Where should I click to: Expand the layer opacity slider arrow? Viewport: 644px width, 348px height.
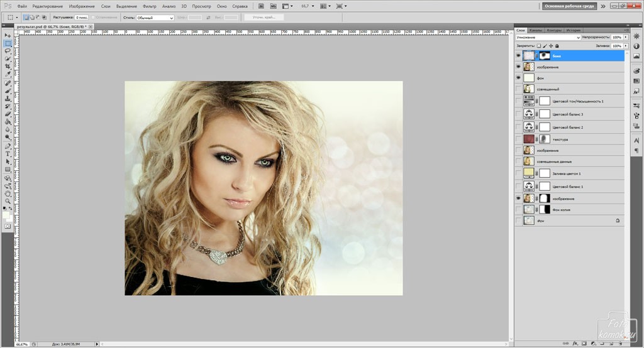click(x=626, y=38)
